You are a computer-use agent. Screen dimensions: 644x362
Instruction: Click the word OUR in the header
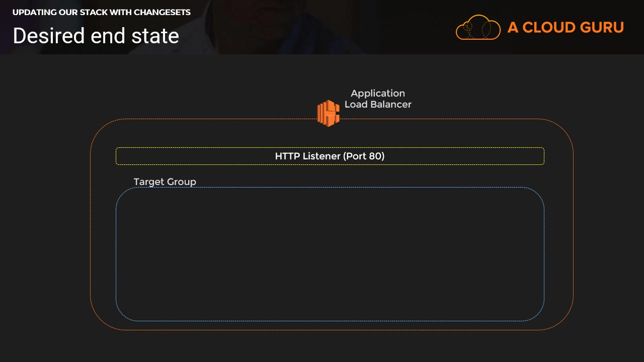[68, 12]
